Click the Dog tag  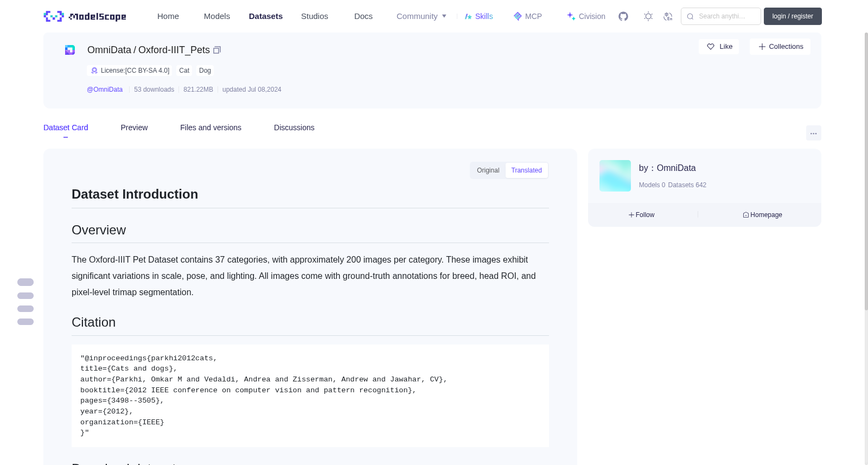tap(205, 71)
